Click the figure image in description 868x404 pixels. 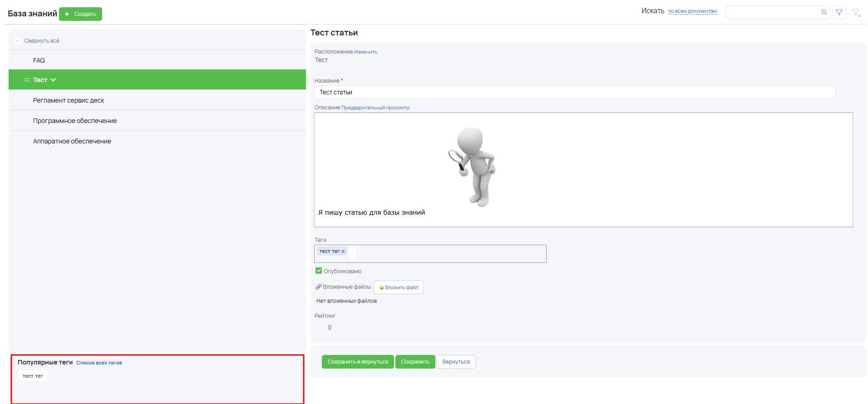(472, 167)
